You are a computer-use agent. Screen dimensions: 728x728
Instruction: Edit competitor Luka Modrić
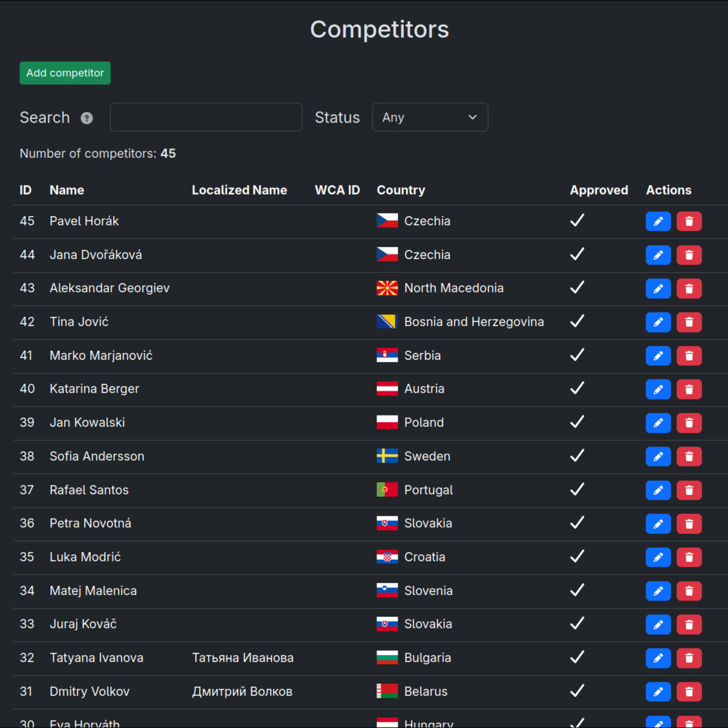pos(658,557)
